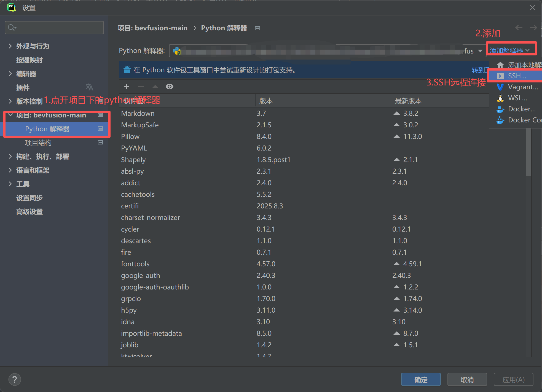Open the Python interpreter combo box arrow
The width and height of the screenshot is (542, 392).
[480, 51]
